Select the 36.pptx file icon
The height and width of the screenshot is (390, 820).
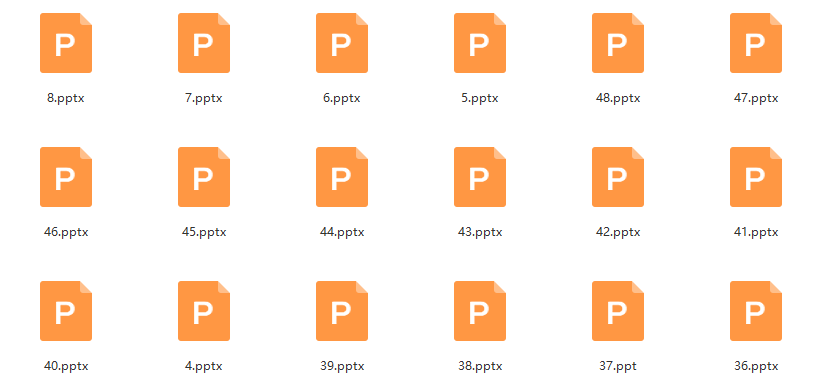pos(756,311)
